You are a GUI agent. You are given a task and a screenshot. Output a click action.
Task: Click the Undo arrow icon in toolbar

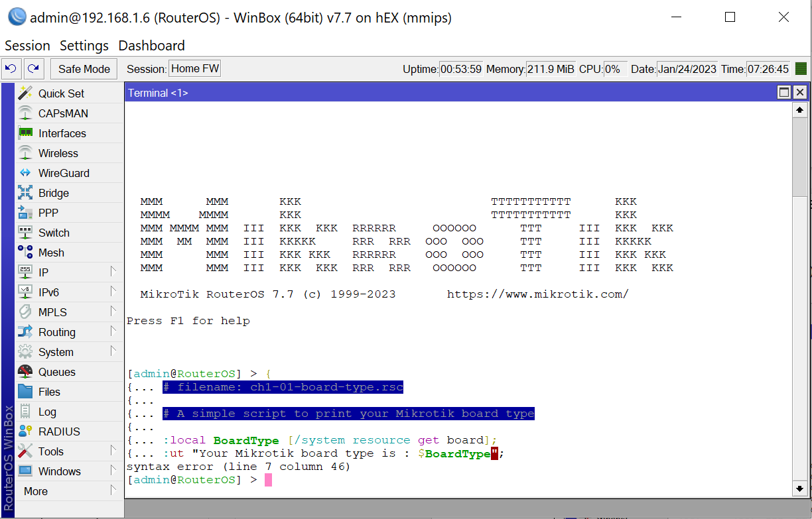tap(11, 69)
